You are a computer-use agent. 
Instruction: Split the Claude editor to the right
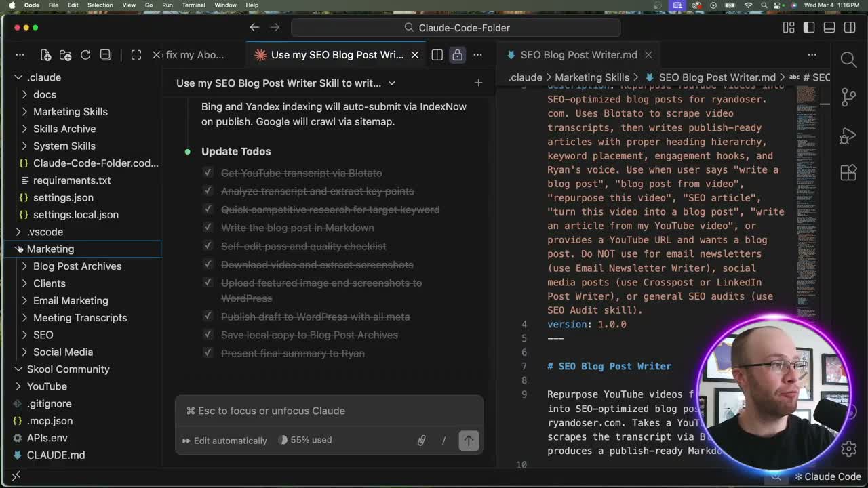(437, 55)
